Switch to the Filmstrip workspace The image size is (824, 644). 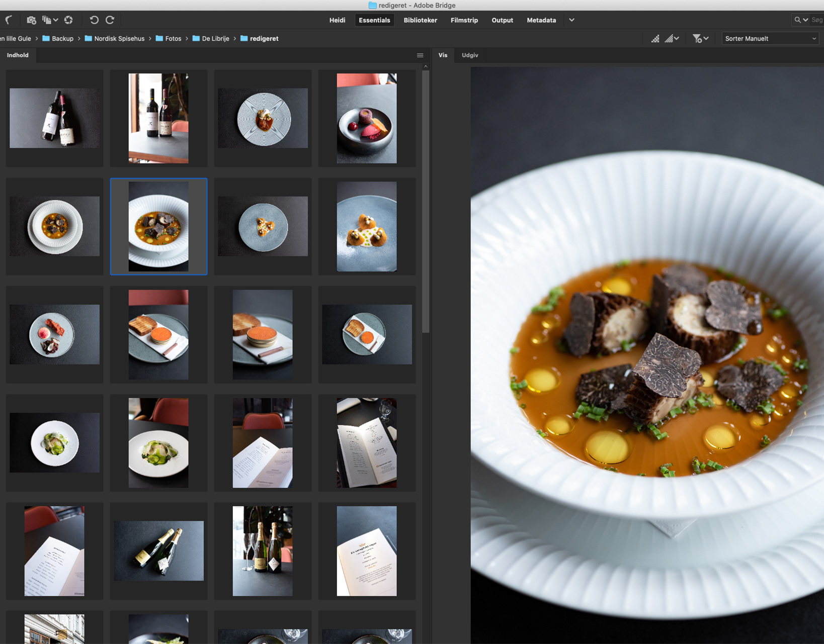(464, 20)
